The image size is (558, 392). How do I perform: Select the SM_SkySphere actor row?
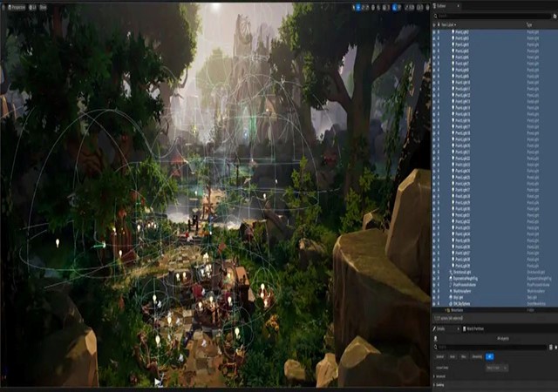(494, 304)
